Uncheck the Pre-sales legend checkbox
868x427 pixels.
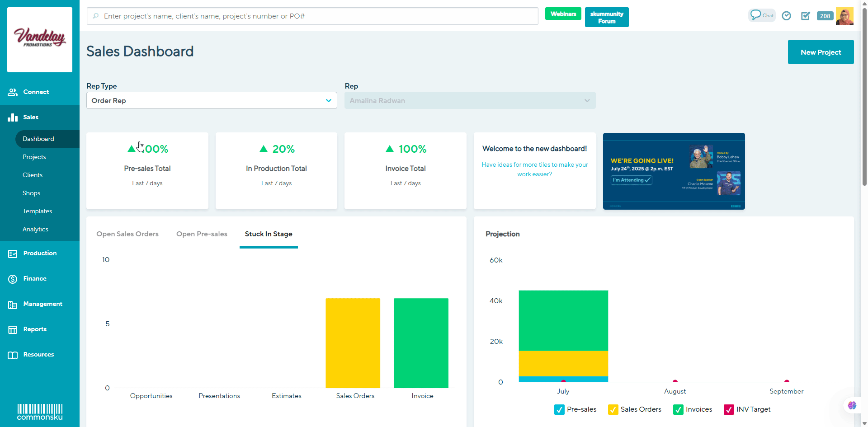559,409
